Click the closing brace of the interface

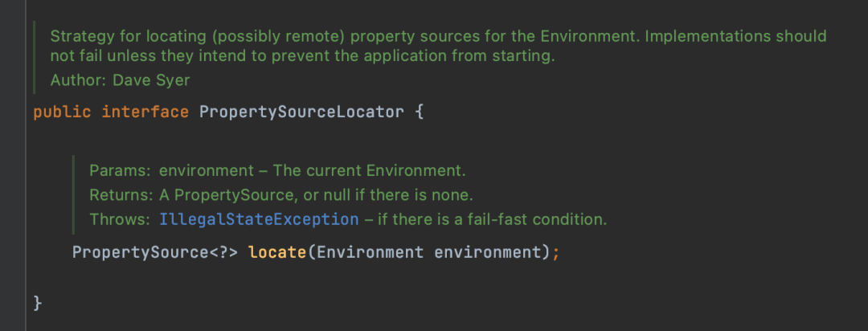[x=37, y=303]
